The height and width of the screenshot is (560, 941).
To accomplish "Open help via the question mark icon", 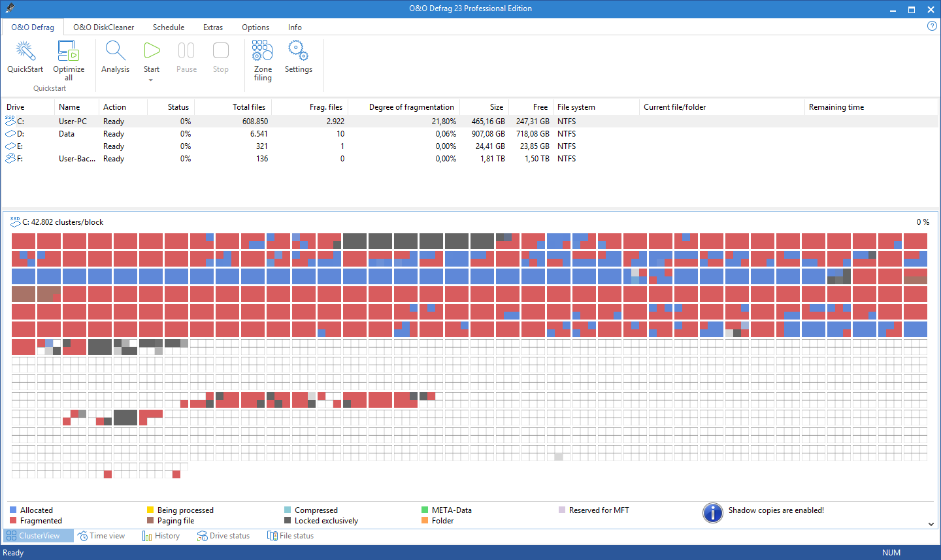I will [932, 25].
